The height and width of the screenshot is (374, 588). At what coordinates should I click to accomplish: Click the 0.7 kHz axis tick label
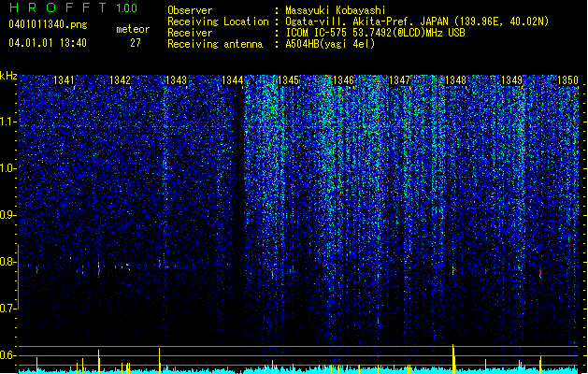[x=7, y=309]
